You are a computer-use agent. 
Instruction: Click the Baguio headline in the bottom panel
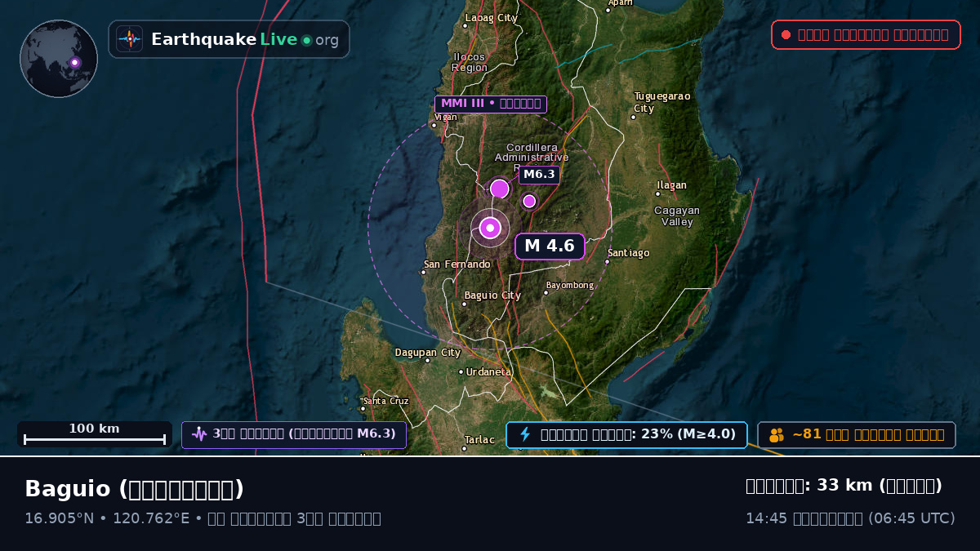135,489
